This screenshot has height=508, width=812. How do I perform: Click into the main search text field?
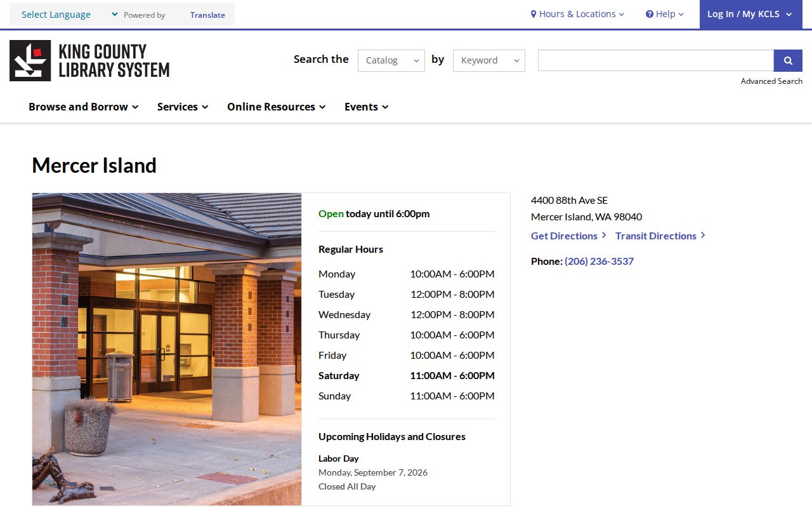tap(656, 60)
